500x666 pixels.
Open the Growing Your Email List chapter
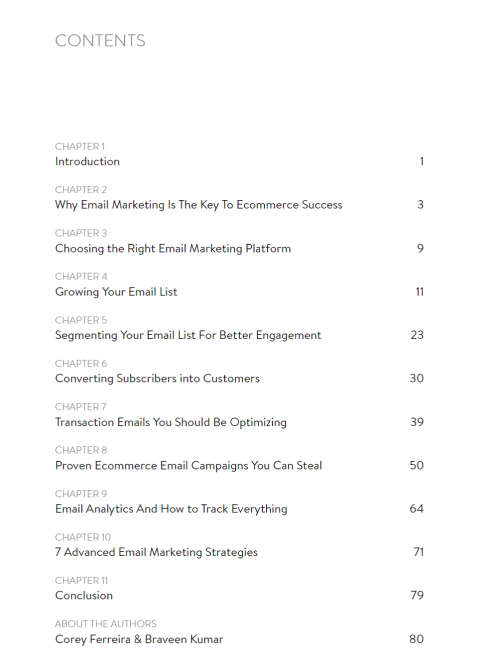click(116, 292)
